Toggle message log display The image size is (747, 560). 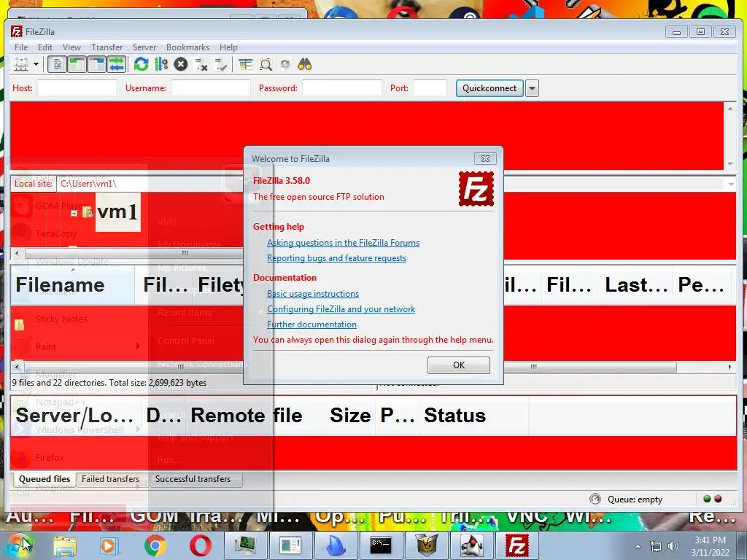coord(57,64)
